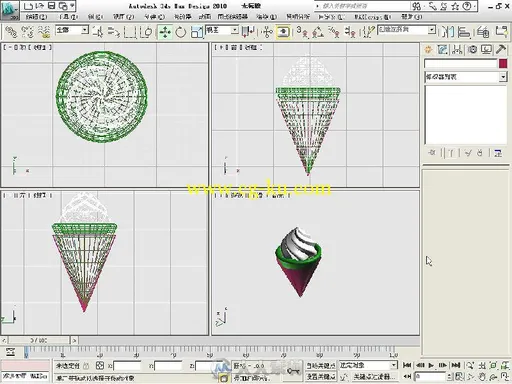Click the Set Key mode button

pos(321,377)
